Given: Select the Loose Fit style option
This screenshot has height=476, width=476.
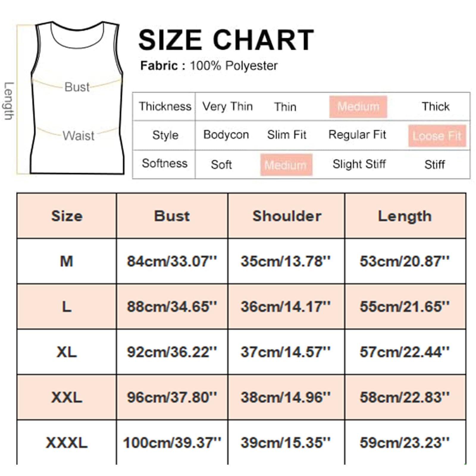Looking at the screenshot, I should pos(437,136).
